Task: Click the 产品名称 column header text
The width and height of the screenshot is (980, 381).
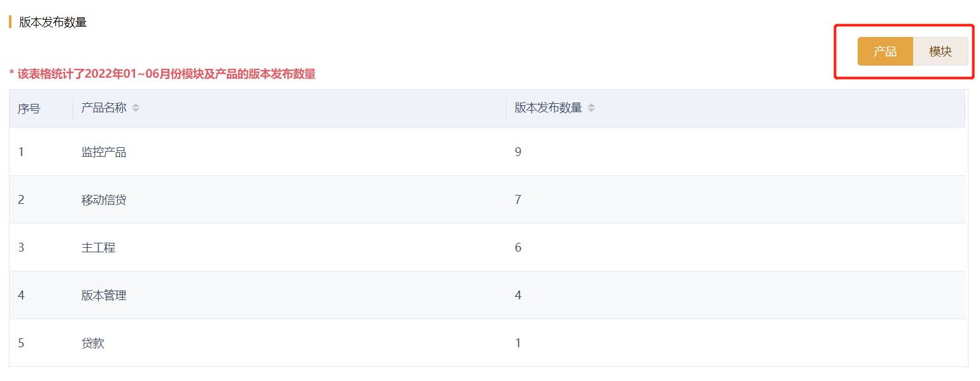Action: (x=104, y=108)
